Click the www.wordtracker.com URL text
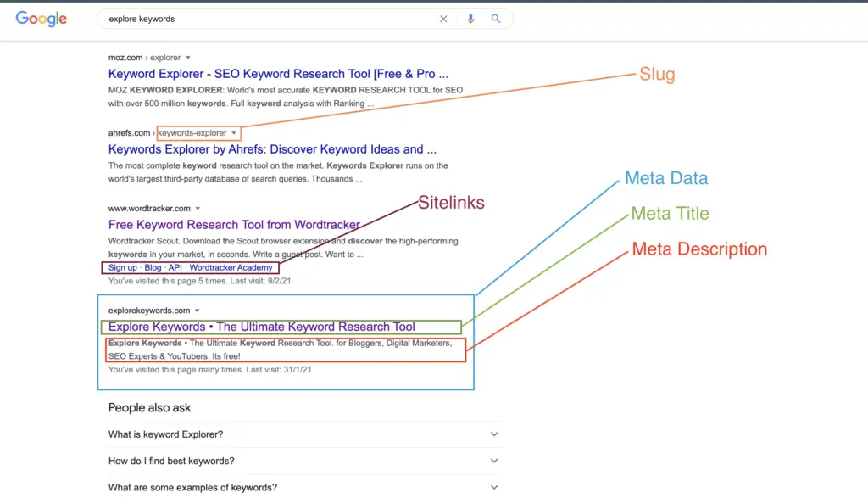Viewport: 868px width, 498px height. pyautogui.click(x=149, y=209)
